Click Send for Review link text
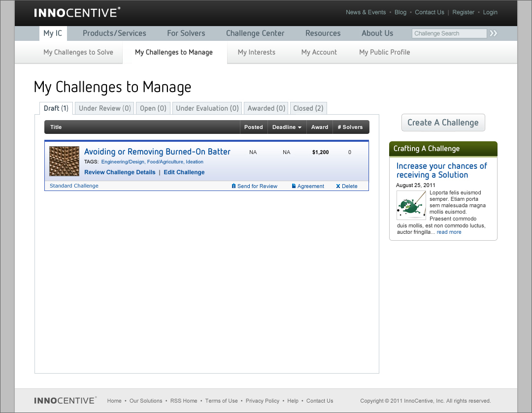This screenshot has width=532, height=413. [257, 186]
